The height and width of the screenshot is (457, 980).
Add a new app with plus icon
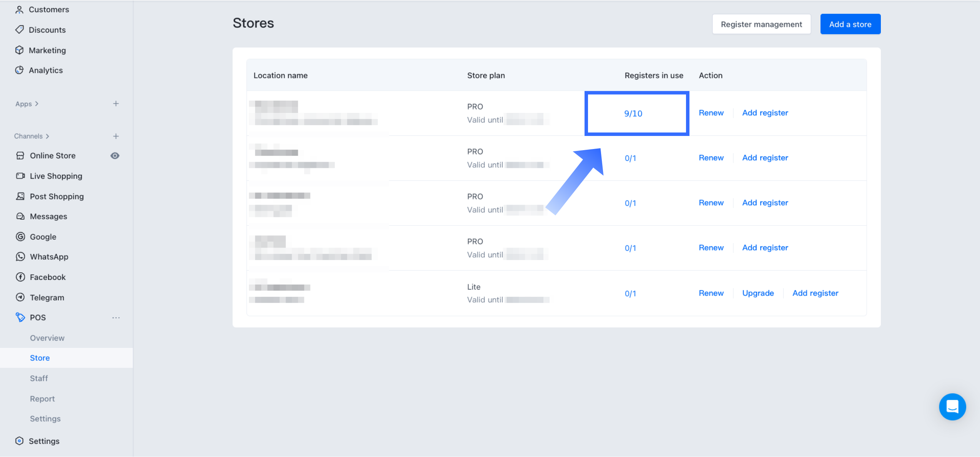(x=116, y=104)
